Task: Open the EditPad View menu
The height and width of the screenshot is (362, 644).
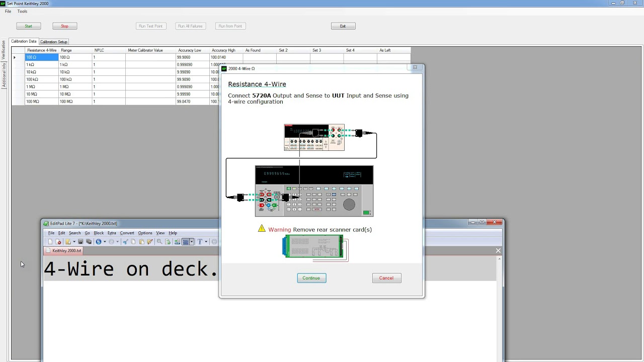Action: pos(160,233)
